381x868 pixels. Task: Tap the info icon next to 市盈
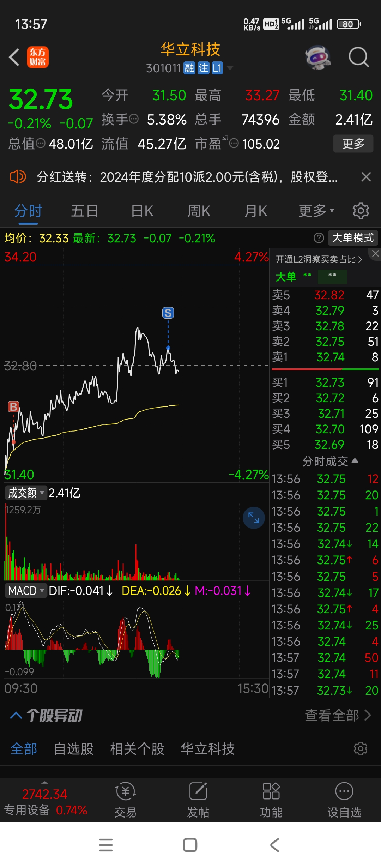click(234, 143)
